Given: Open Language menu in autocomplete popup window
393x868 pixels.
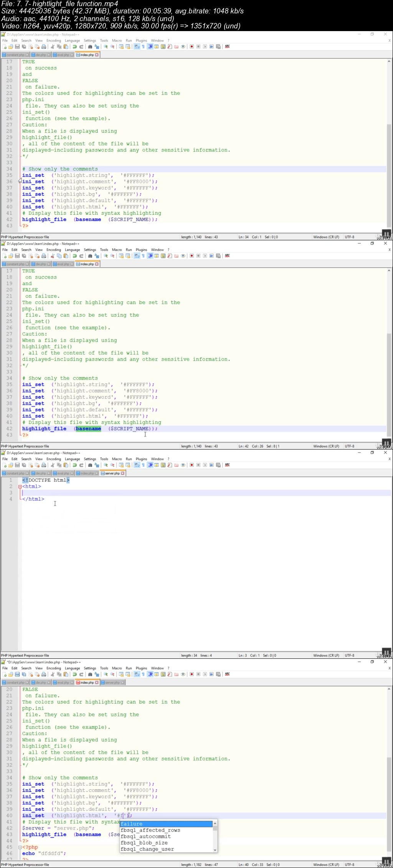Looking at the screenshot, I should [x=72, y=668].
